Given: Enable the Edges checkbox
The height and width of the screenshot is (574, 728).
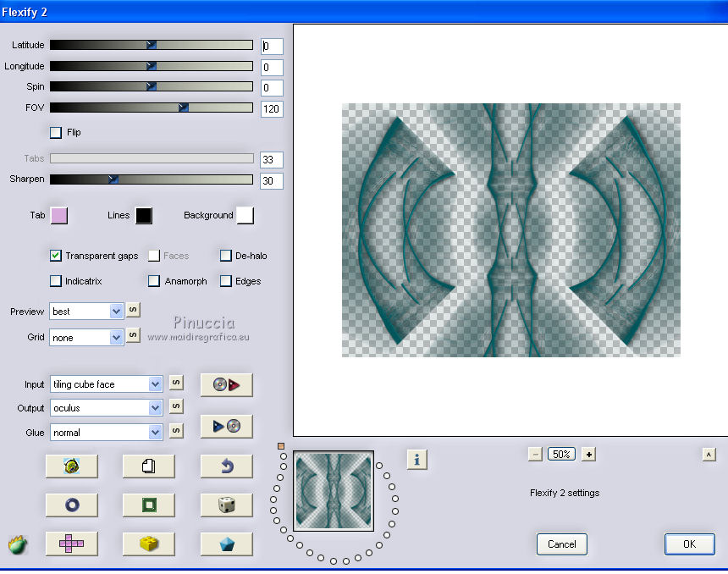Looking at the screenshot, I should [x=226, y=281].
